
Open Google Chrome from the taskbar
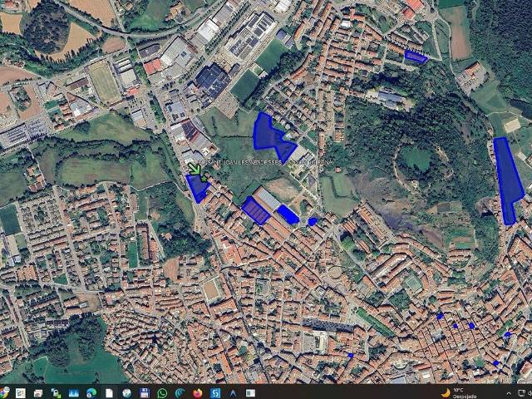pyautogui.click(x=4, y=392)
